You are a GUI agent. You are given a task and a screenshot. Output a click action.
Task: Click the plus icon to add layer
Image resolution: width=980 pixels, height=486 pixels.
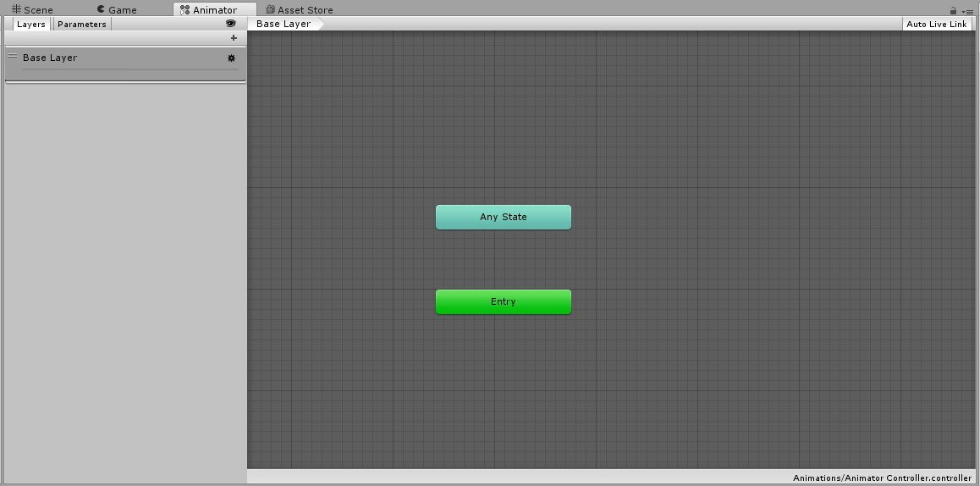pyautogui.click(x=234, y=38)
